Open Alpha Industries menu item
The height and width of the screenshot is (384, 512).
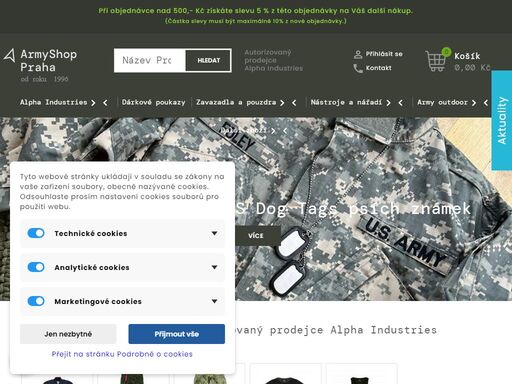tap(53, 102)
